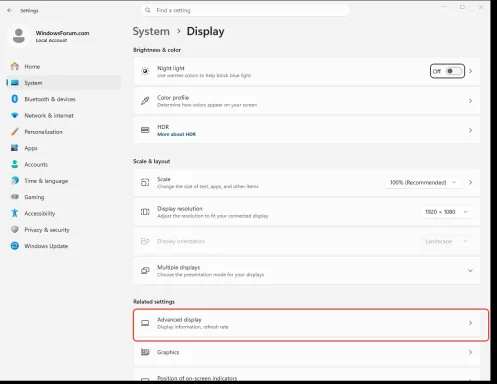Click the Network wifi icon in sidebar

(15, 115)
